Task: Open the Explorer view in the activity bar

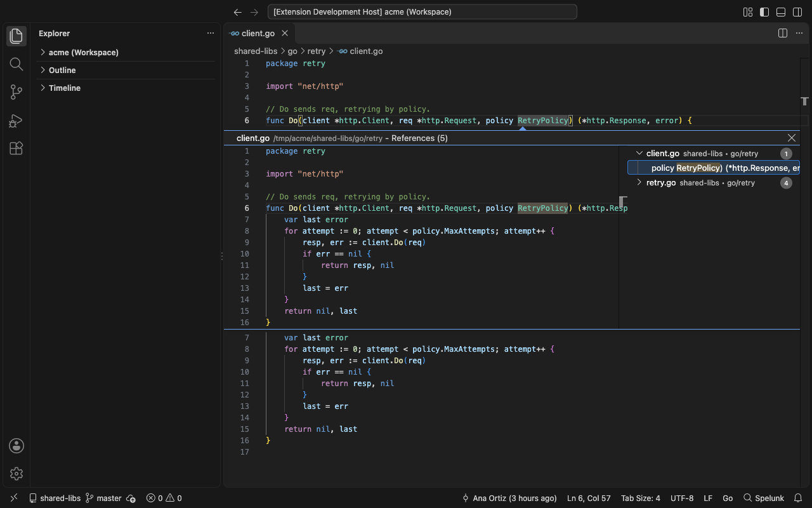Action: 16,36
